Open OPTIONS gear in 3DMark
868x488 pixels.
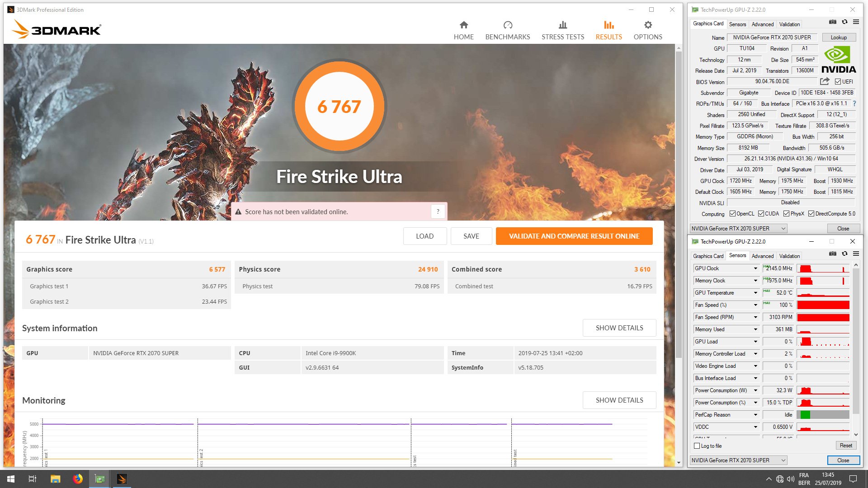tap(648, 31)
